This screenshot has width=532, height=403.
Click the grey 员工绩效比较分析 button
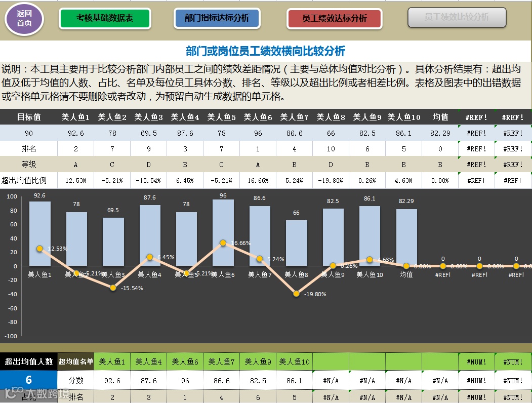tap(457, 17)
